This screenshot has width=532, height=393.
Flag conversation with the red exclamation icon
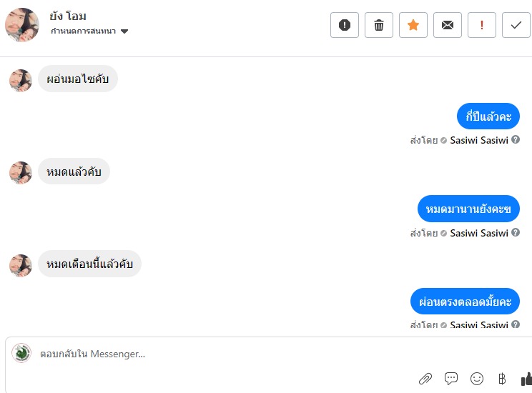click(482, 25)
